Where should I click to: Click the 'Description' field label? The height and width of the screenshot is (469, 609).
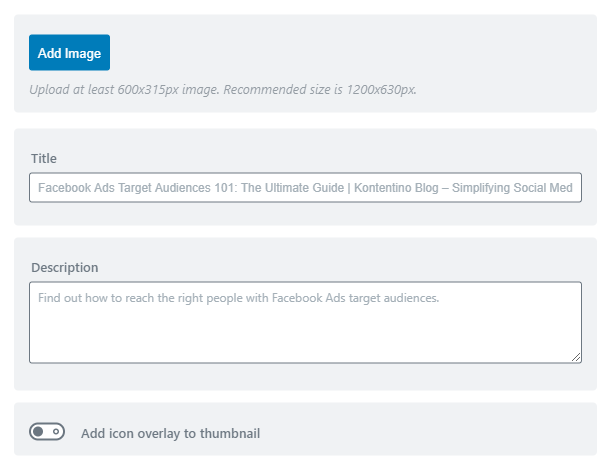click(x=64, y=268)
